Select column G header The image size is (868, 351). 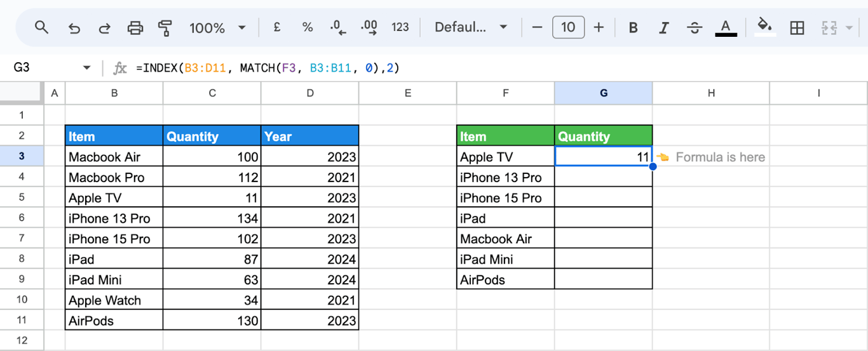tap(603, 93)
